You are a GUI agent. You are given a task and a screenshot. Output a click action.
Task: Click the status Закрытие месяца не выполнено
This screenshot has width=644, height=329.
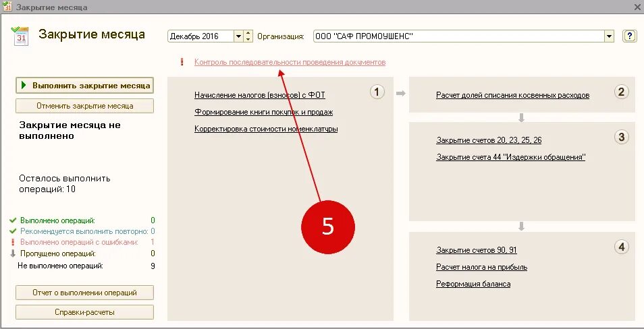click(x=70, y=130)
